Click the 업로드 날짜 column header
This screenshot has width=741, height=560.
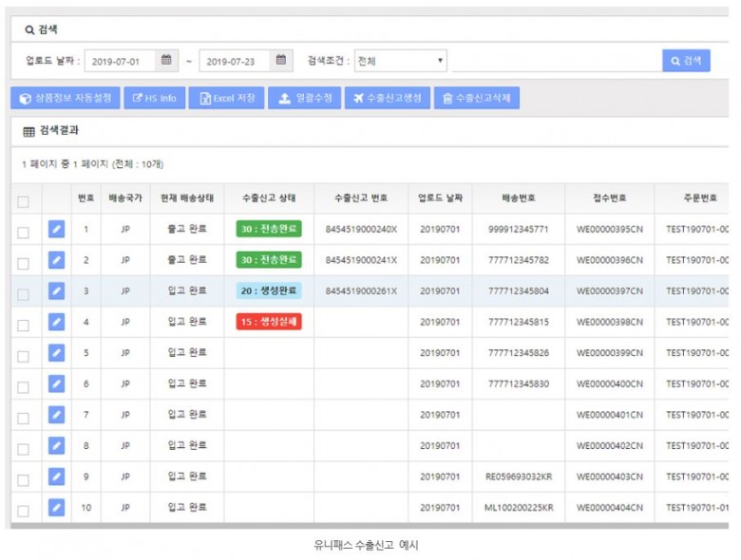440,197
